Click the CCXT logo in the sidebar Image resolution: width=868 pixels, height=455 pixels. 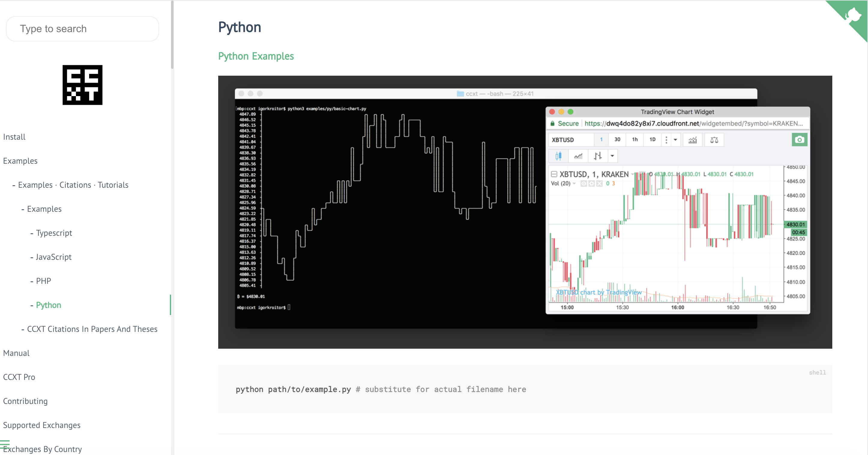pos(82,85)
